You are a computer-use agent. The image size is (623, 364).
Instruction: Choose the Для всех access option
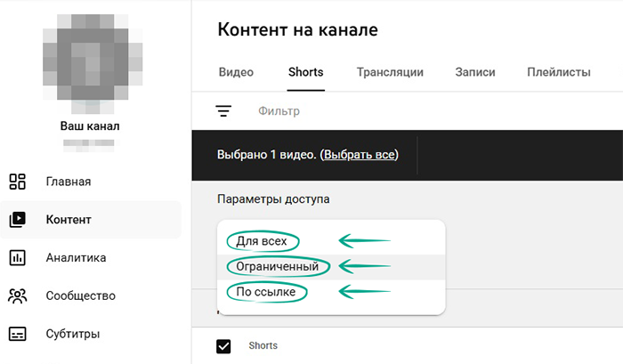[x=262, y=241]
